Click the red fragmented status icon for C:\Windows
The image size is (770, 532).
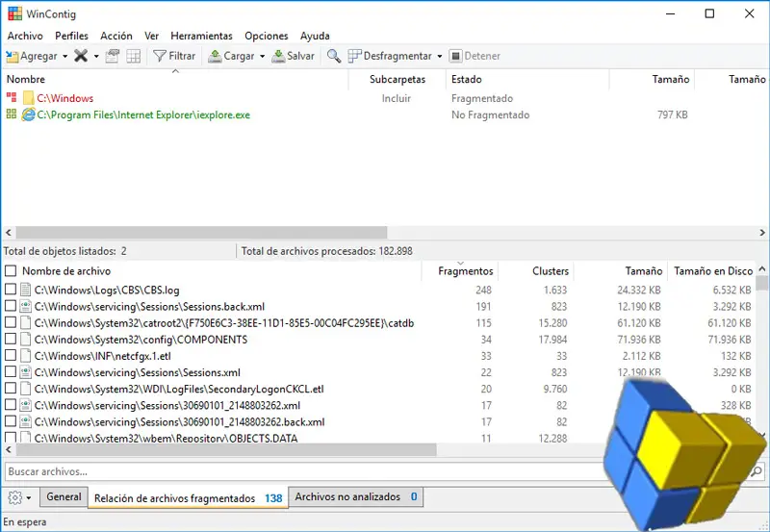(12, 97)
